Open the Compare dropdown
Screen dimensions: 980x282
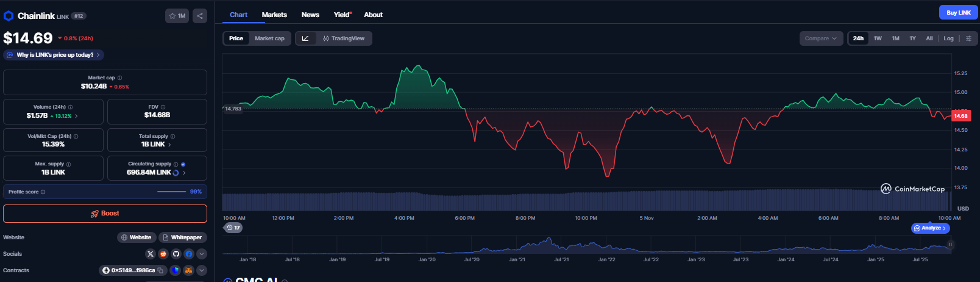pyautogui.click(x=821, y=38)
